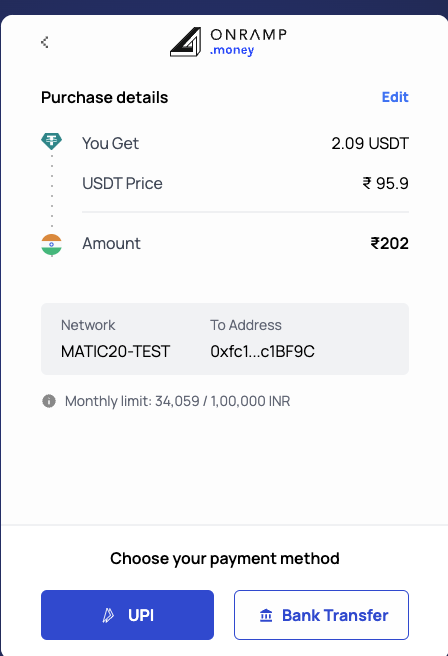Image resolution: width=448 pixels, height=656 pixels.
Task: Click the Onramp logo icon
Action: click(x=185, y=42)
